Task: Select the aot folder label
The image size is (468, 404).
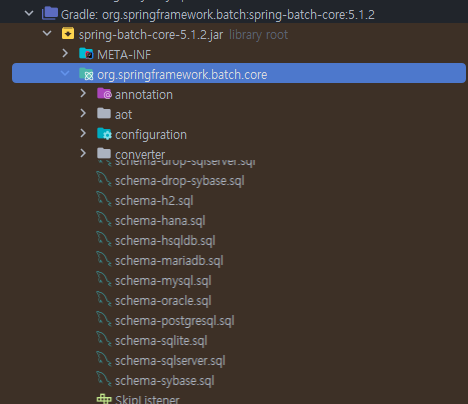Action: coord(124,115)
